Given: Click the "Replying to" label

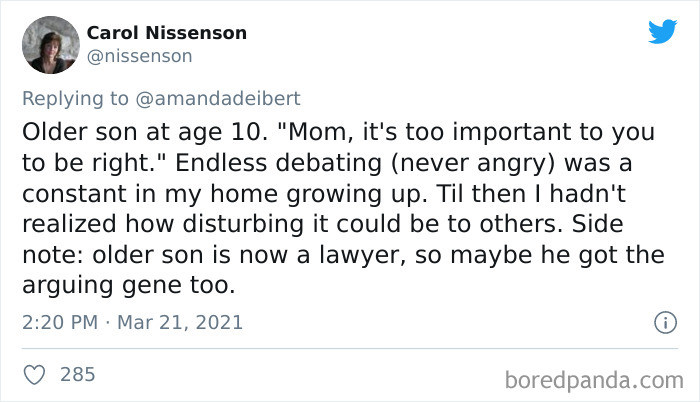Looking at the screenshot, I should [69, 100].
